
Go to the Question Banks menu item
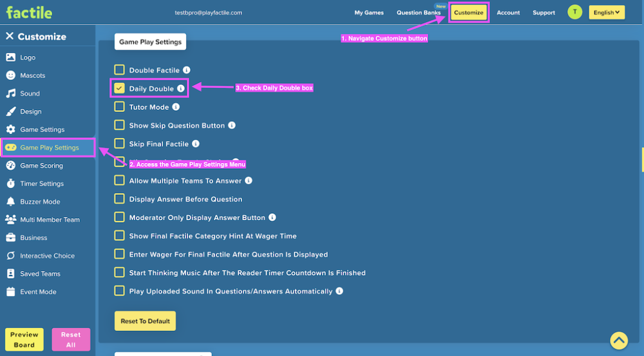click(418, 13)
